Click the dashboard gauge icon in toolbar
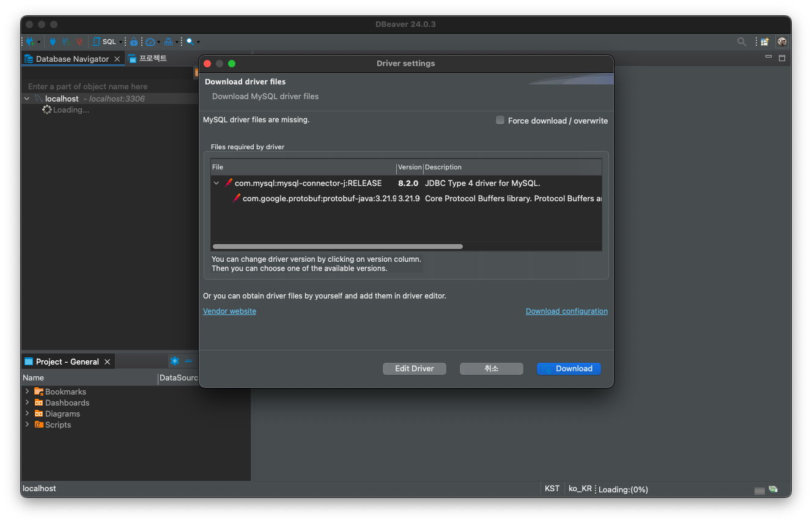This screenshot has width=812, height=523. (x=150, y=42)
